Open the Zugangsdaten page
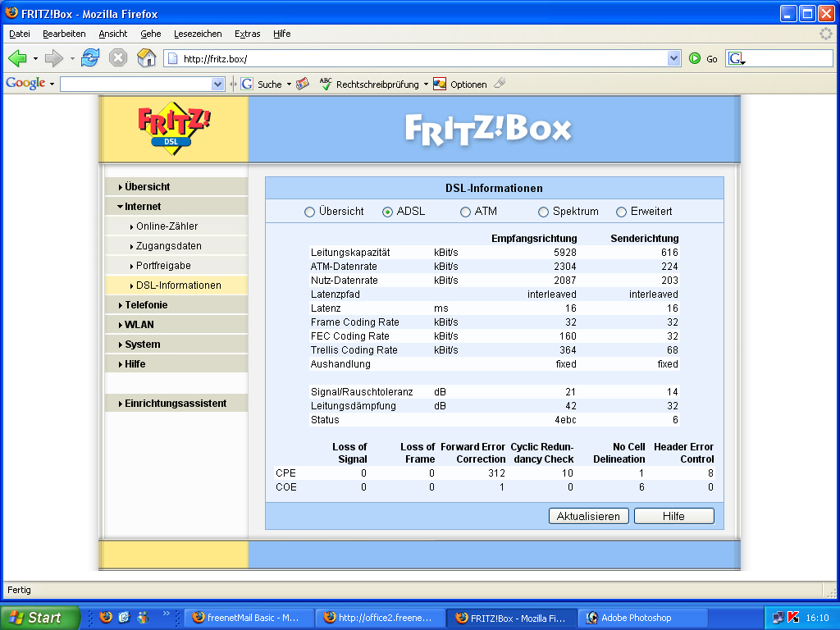840x630 pixels. pos(177,246)
